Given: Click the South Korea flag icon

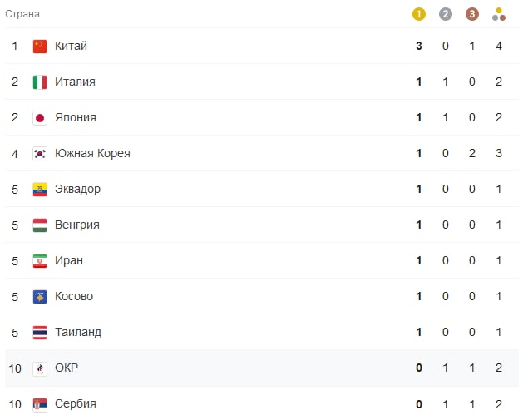Looking at the screenshot, I should [x=40, y=154].
